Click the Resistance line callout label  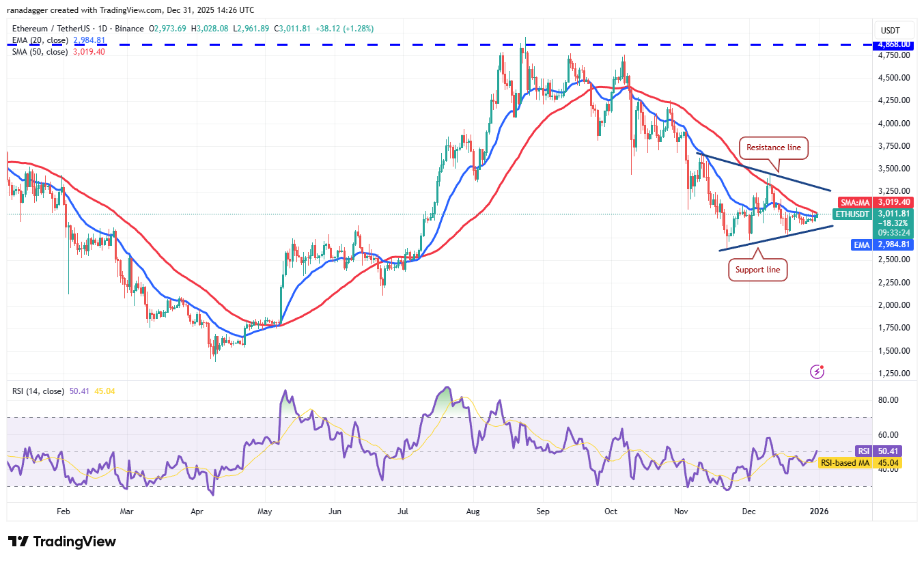(x=773, y=147)
